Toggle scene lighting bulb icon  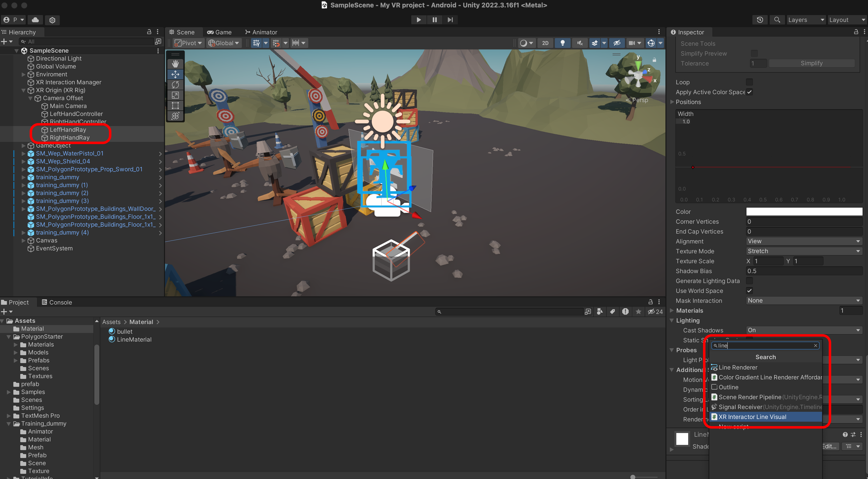tap(562, 43)
